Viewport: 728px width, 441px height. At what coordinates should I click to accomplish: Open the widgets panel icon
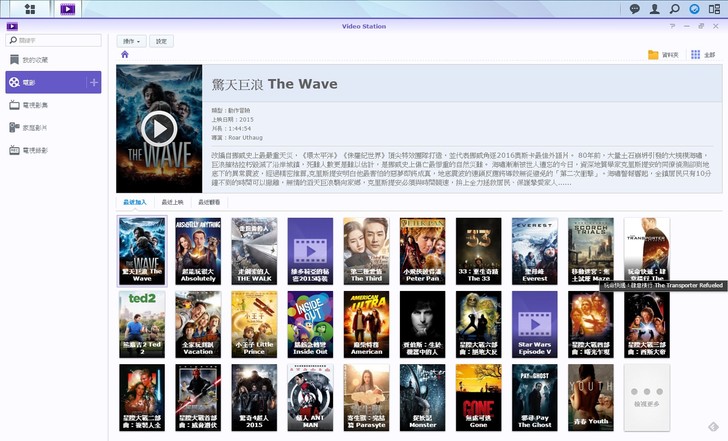click(x=715, y=9)
